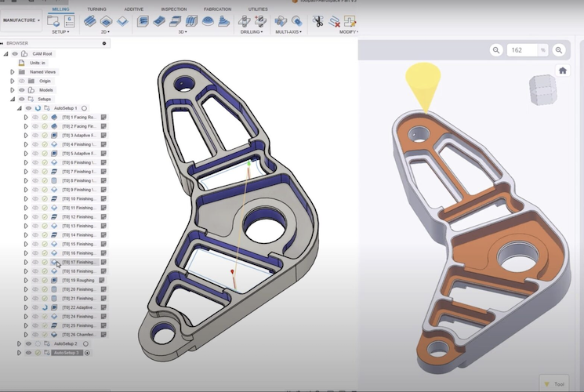Screen dimensions: 584x392
Task: Switch to the FABRICATION tab
Action: coord(217,9)
